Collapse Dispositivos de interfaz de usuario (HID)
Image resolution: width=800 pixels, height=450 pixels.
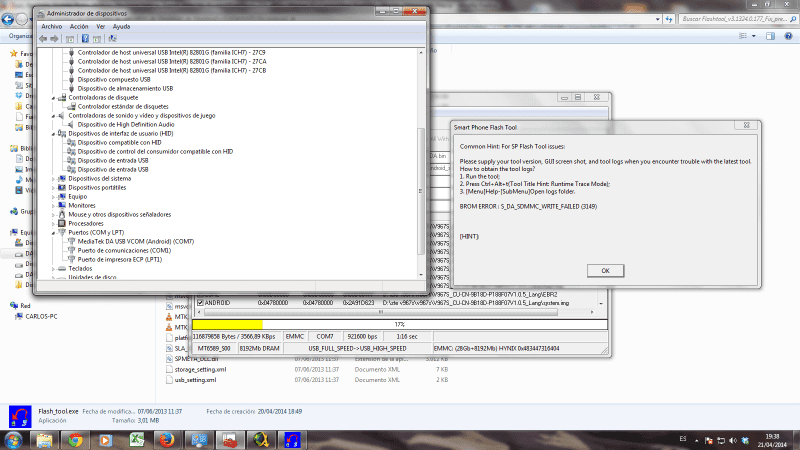tap(54, 134)
